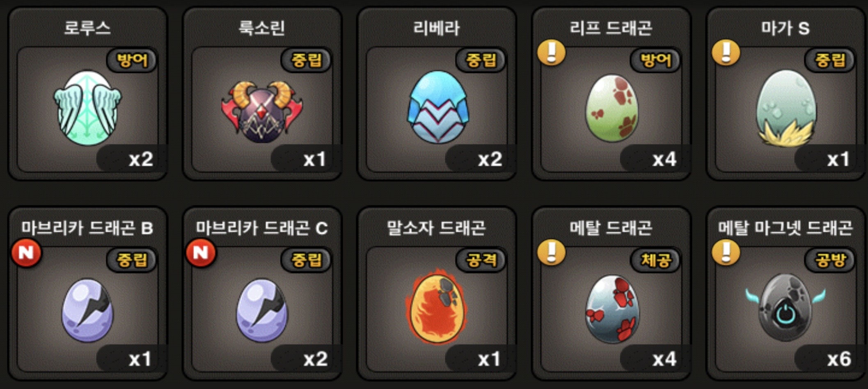Tap the exclamation alert on 리프 드래곤
Image resolution: width=868 pixels, height=389 pixels.
pos(552,52)
